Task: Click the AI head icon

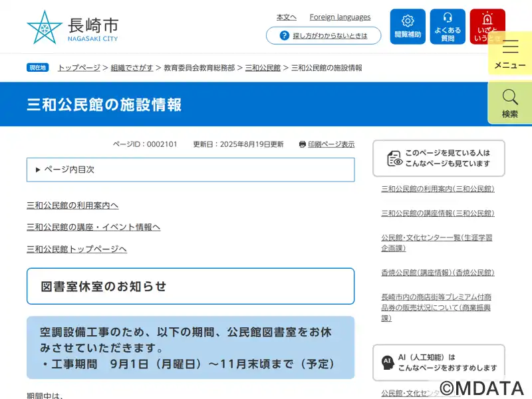Action: 388,362
